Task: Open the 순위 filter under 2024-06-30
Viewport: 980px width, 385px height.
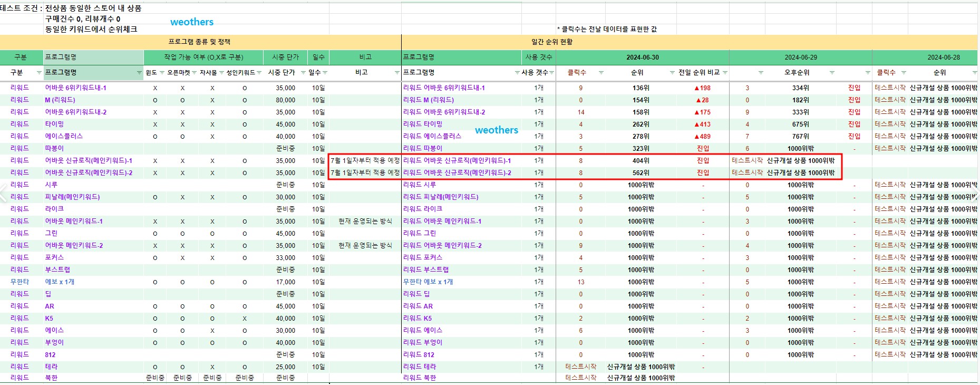Action: point(672,73)
